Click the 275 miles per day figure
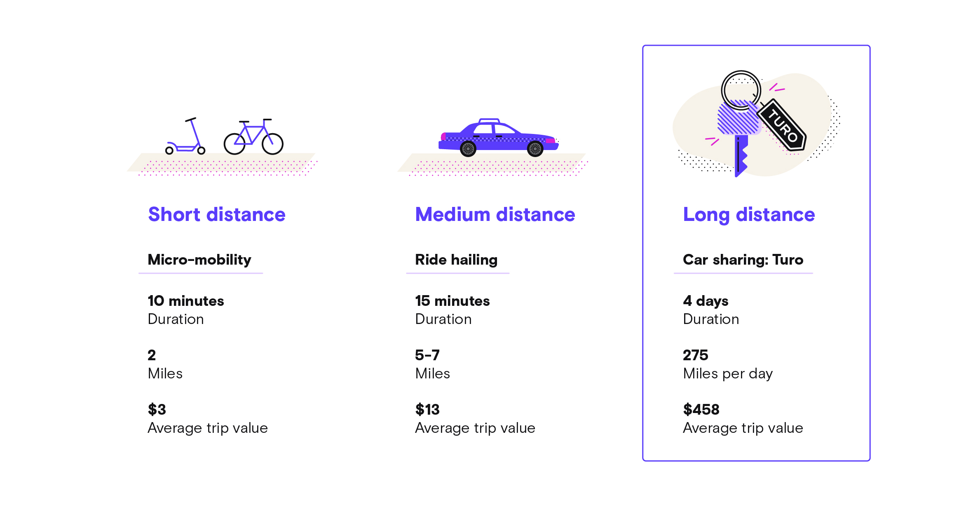 coord(696,355)
